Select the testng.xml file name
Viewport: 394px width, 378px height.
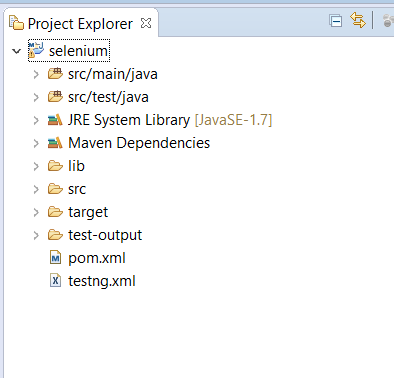(102, 281)
